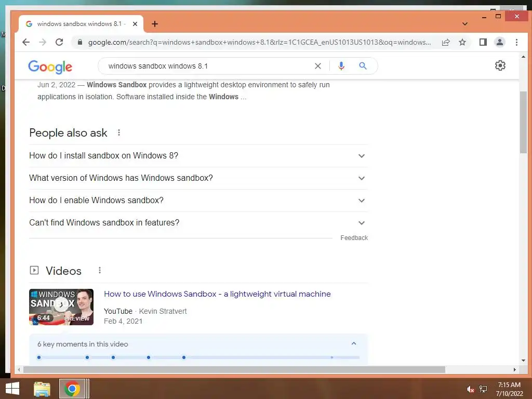The height and width of the screenshot is (399, 532).
Task: Open the network status tray icon
Action: (x=483, y=389)
